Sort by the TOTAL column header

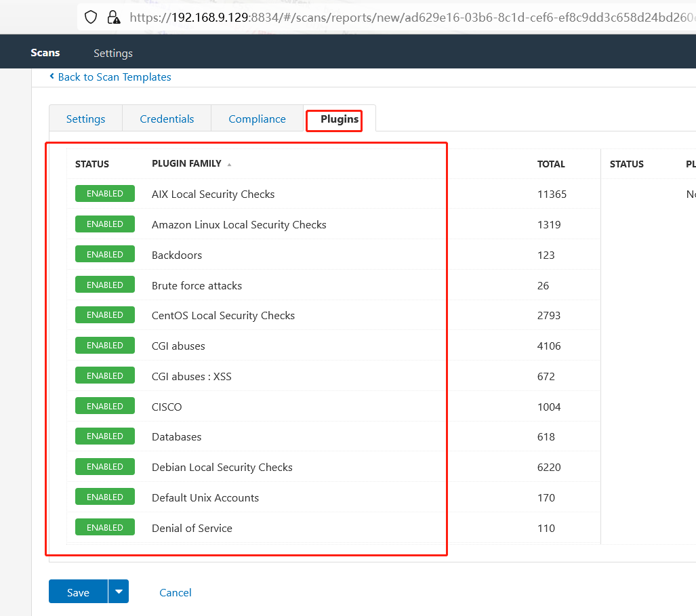(x=551, y=164)
